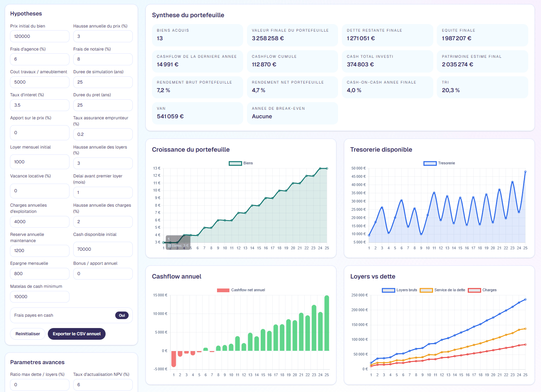Screen dimensions: 541x392
Task: Edit the Frais d'agence field
Action: [x=40, y=59]
